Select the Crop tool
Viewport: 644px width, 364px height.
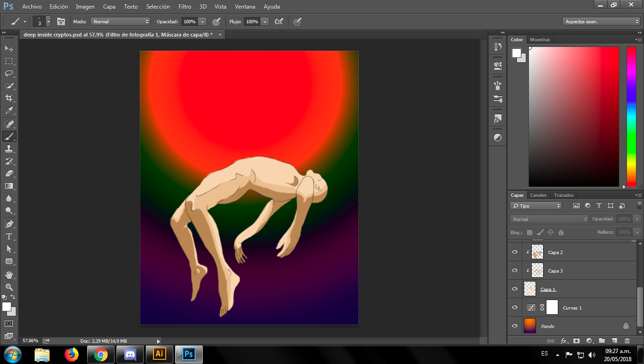[9, 98]
